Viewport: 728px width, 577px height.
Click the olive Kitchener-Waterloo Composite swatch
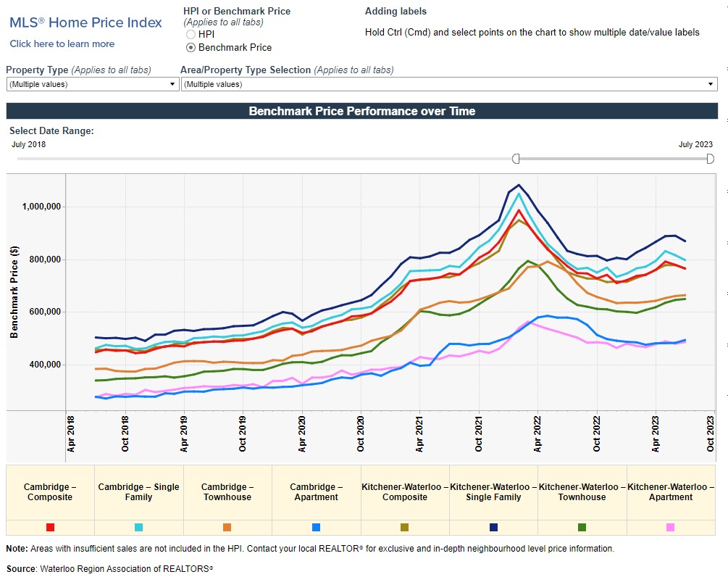point(404,528)
